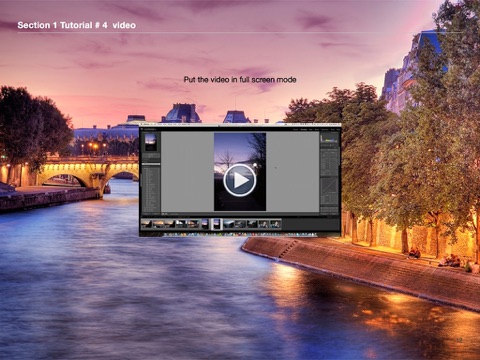
Task: Select the first sunset thumbnail in filmstrip
Action: point(146,224)
